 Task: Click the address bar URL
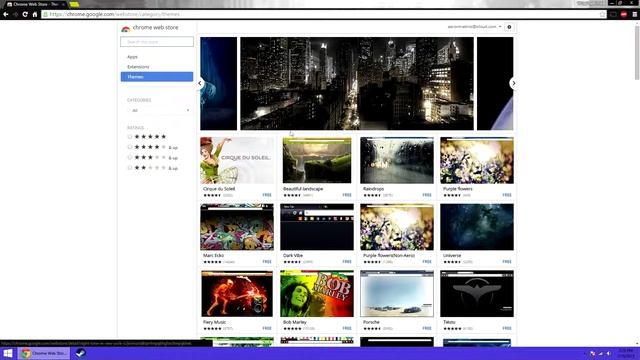coord(115,14)
